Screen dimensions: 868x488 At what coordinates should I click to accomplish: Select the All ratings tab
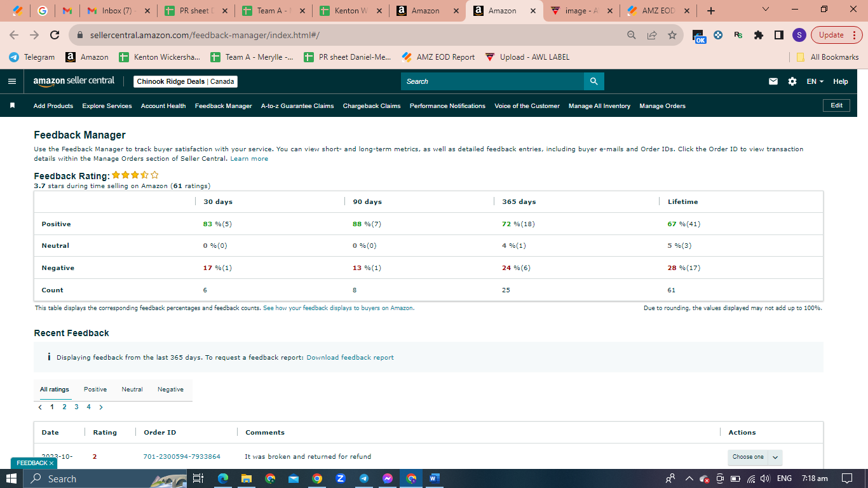click(54, 390)
